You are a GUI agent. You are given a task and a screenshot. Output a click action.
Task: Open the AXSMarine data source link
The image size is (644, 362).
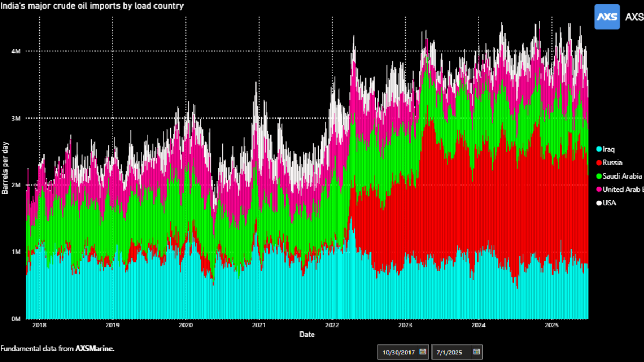coord(94,348)
